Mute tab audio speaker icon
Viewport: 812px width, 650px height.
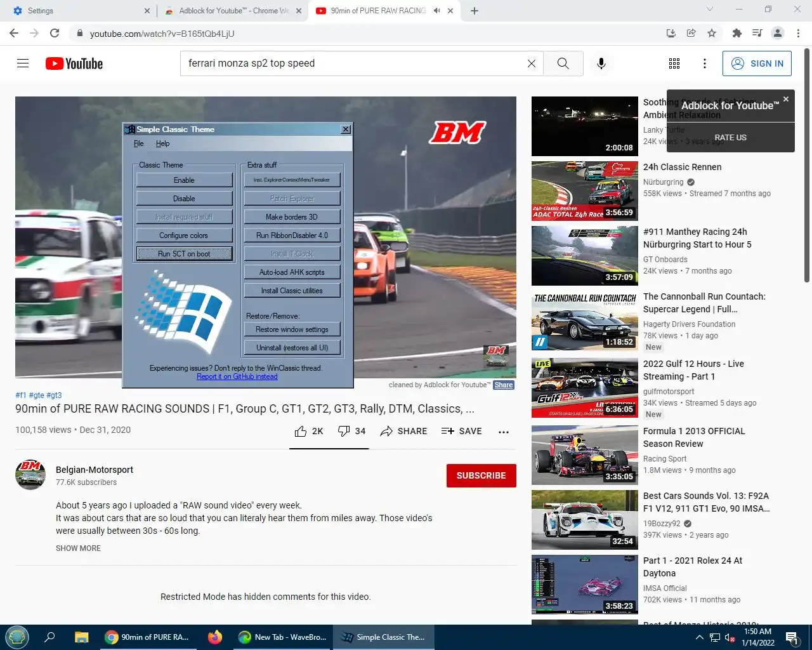[x=436, y=11]
